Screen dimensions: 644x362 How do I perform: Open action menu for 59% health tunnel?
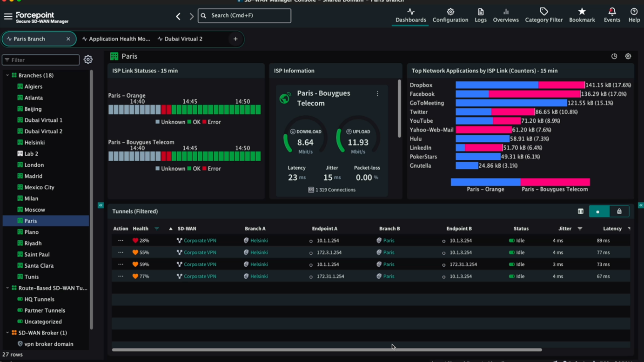[121, 264]
